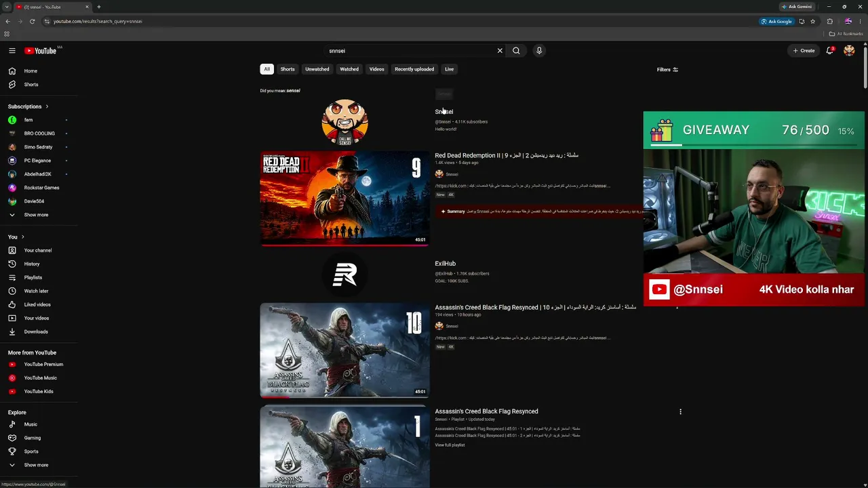The height and width of the screenshot is (488, 868).
Task: Open Liked videos in the sidebar
Action: pos(39,304)
